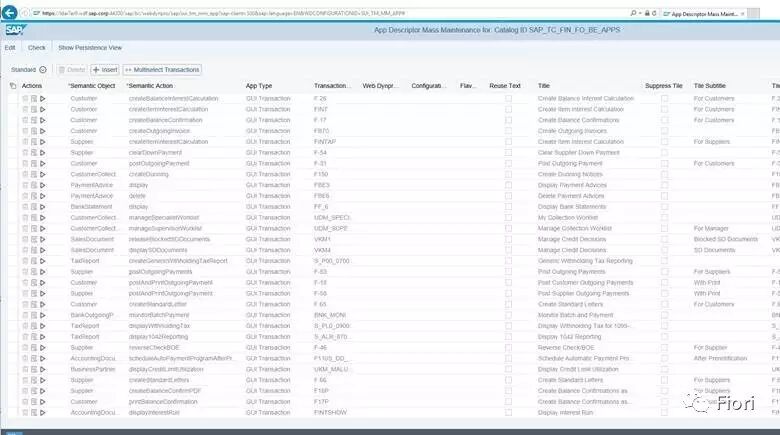Screen dimensions: 780x435
Task: Click transaction cell FINTSHOW
Action: (x=330, y=413)
